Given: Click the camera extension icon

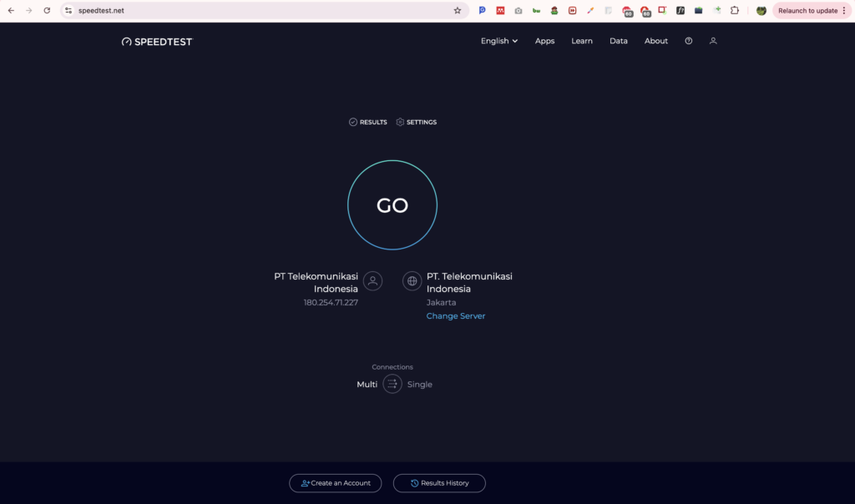Looking at the screenshot, I should (518, 10).
